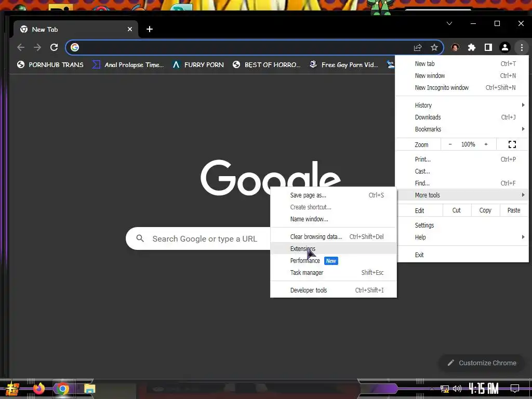Screen dimensions: 532x399
Task: Choose Cast... in the menu
Action: coord(462,171)
